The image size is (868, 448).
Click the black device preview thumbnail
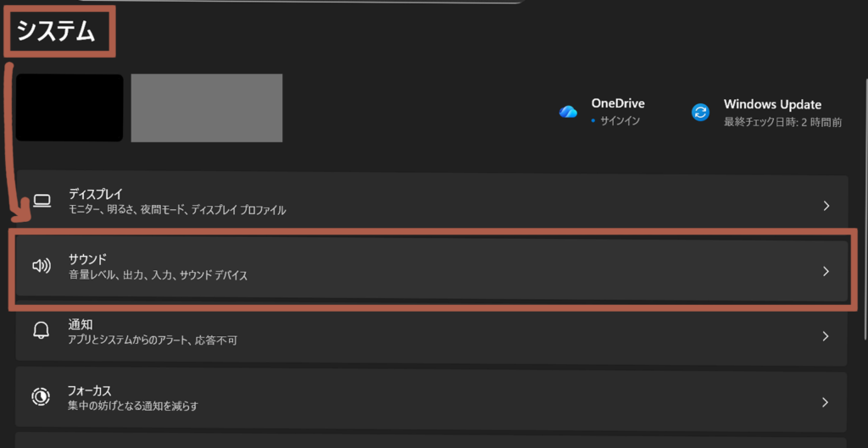tap(70, 108)
